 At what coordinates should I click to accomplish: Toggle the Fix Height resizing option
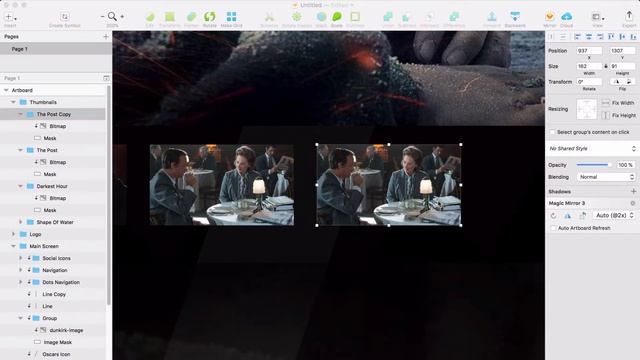606,116
